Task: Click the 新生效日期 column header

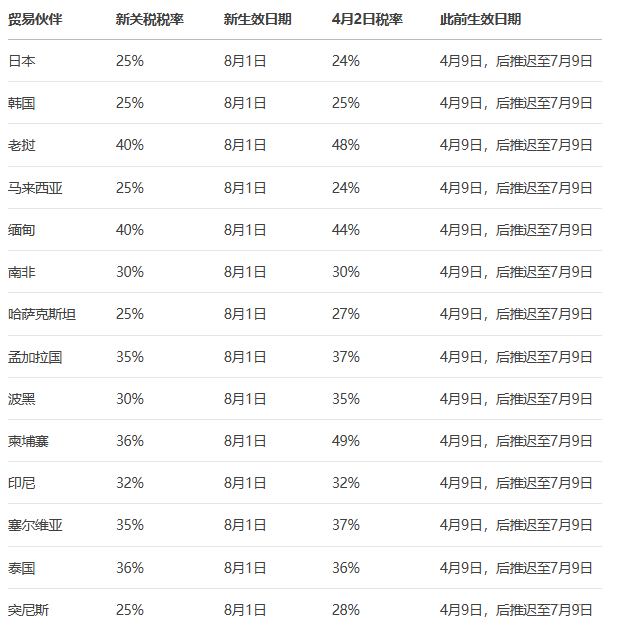Action: [x=258, y=19]
